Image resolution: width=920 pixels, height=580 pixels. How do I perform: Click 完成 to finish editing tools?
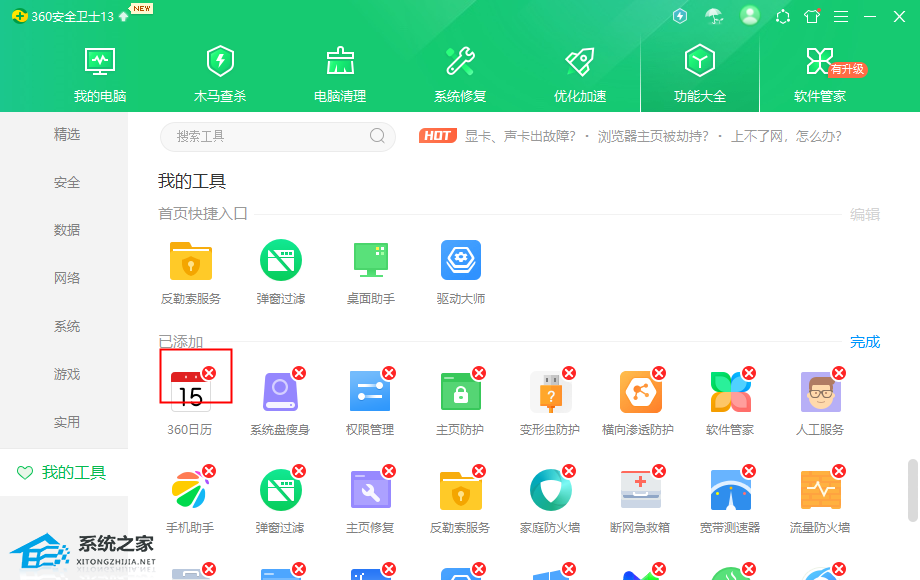click(864, 342)
